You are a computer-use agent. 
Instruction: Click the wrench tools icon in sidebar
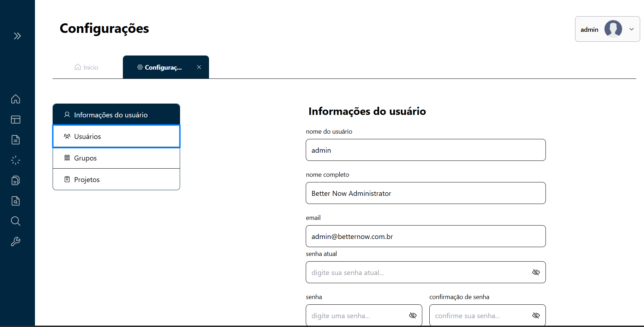pyautogui.click(x=16, y=241)
